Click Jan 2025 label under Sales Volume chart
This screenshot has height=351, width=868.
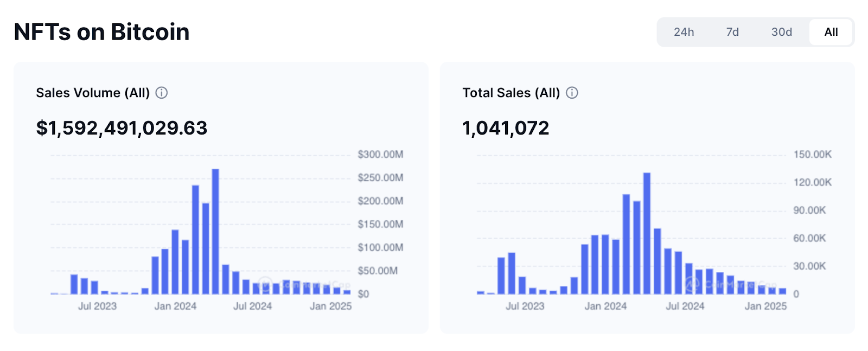pos(331,307)
